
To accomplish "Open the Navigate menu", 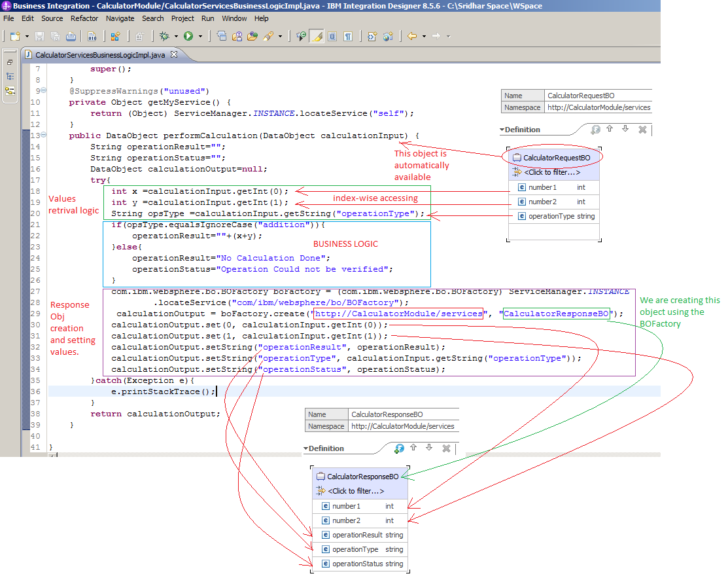I will (x=120, y=18).
